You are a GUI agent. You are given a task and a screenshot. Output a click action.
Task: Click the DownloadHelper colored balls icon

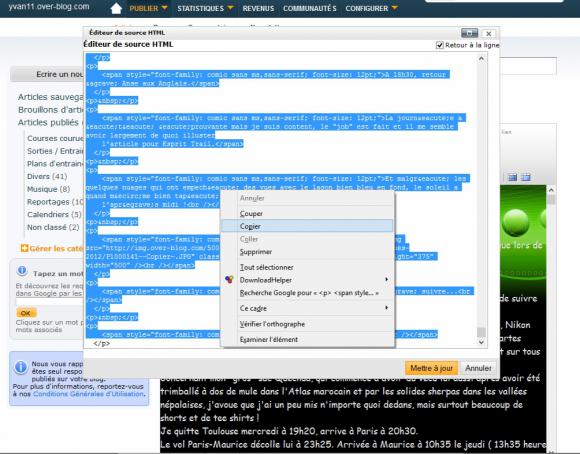(229, 280)
